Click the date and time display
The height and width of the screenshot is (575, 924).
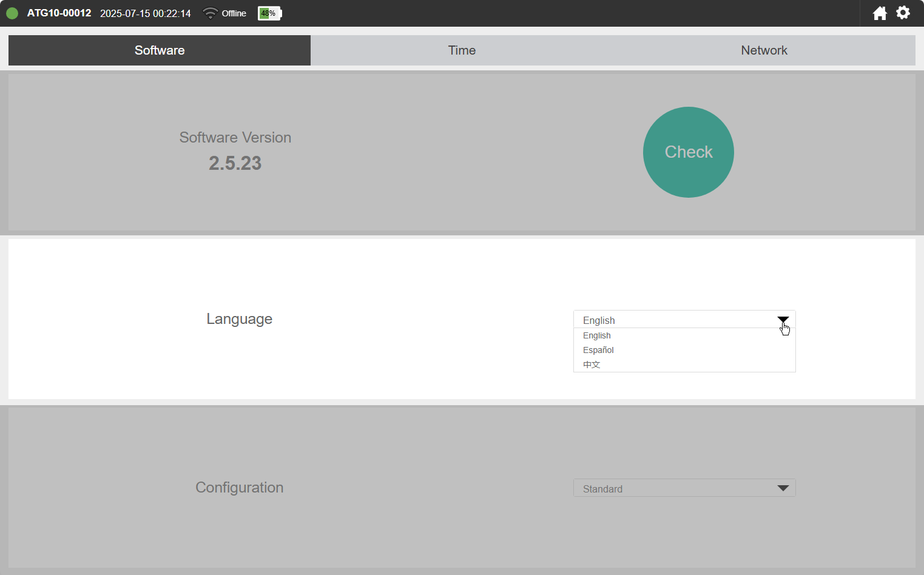point(145,13)
